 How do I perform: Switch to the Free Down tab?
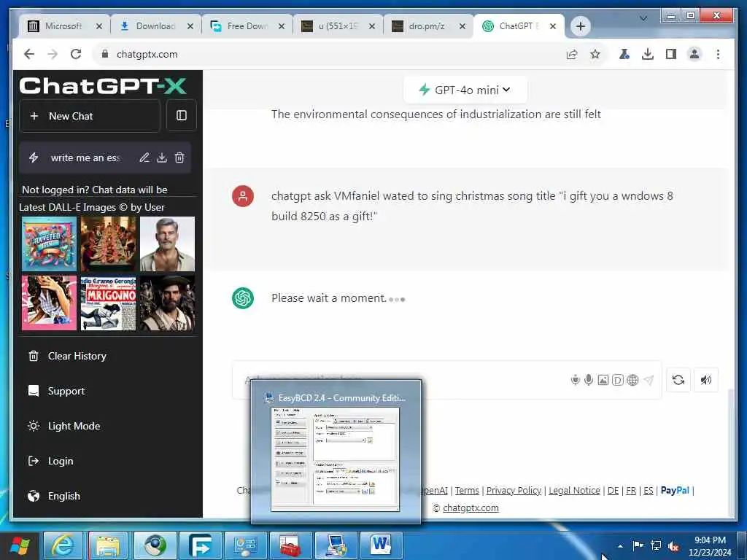[248, 26]
